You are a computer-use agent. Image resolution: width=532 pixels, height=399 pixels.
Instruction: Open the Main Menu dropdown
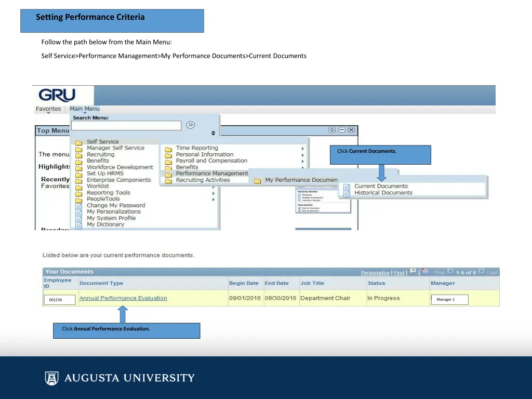tap(85, 109)
